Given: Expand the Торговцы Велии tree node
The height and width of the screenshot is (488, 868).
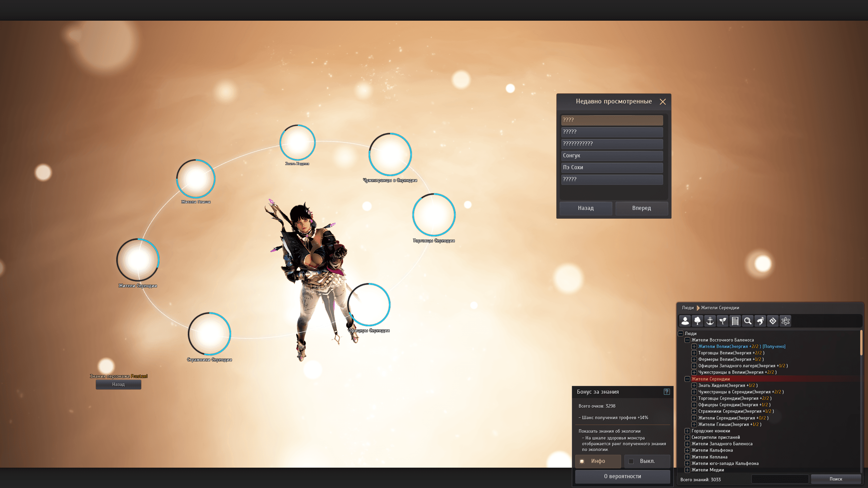Looking at the screenshot, I should coord(694,353).
